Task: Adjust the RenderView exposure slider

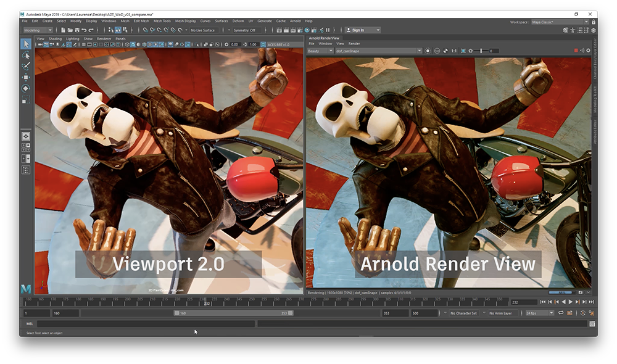Action: [x=481, y=51]
